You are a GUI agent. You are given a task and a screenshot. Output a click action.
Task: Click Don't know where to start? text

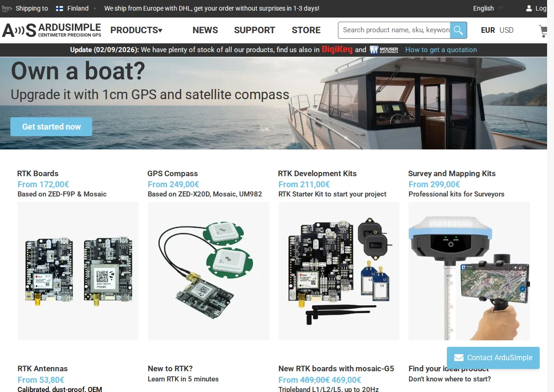point(450,379)
